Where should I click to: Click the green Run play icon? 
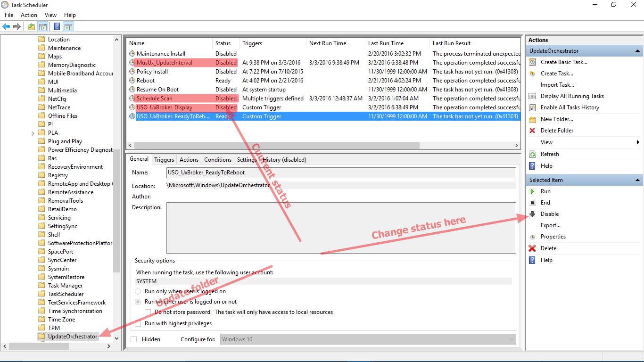[x=532, y=191]
